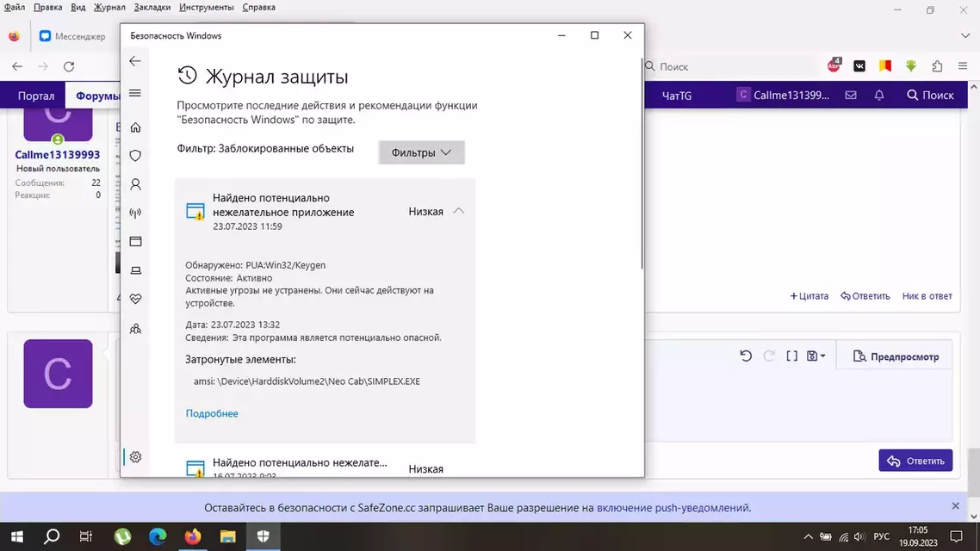Open uTorrent from the taskbar

point(122,536)
